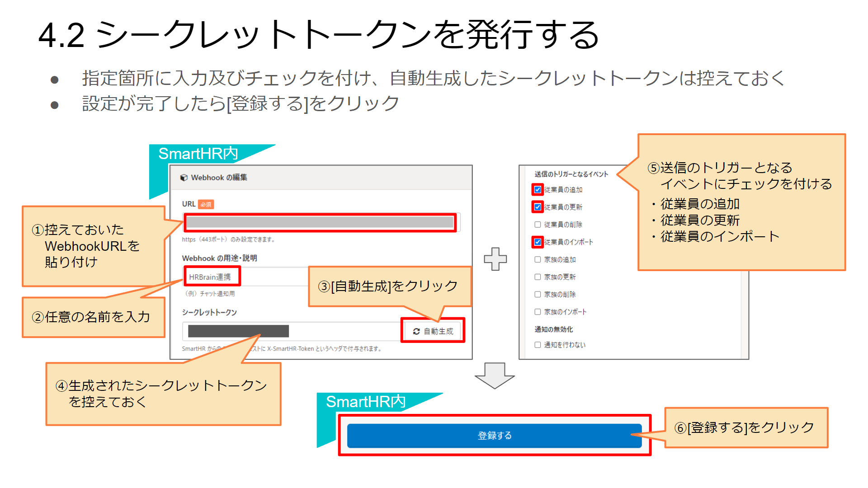The width and height of the screenshot is (868, 488).
Task: Click the 通知の無効化 heading
Action: [x=554, y=329]
